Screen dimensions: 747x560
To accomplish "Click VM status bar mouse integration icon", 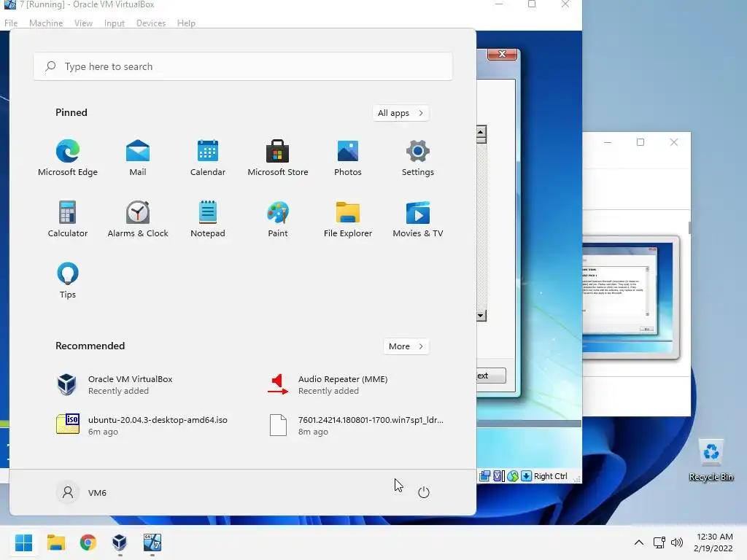I will click(x=513, y=475).
